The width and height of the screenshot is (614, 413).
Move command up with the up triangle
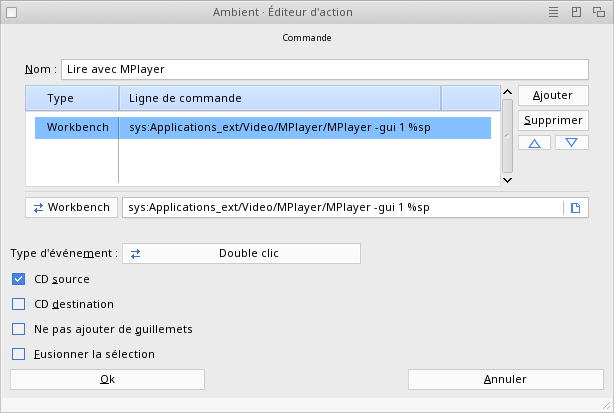click(x=534, y=143)
